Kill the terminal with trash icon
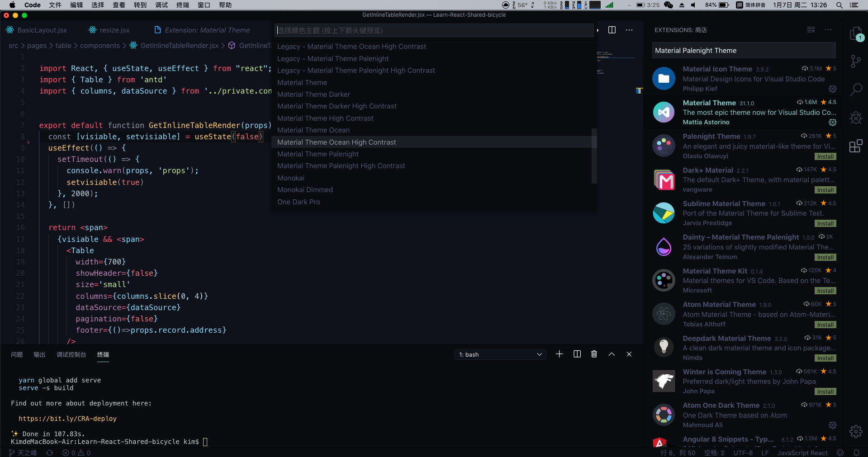The height and width of the screenshot is (457, 868). (x=594, y=354)
